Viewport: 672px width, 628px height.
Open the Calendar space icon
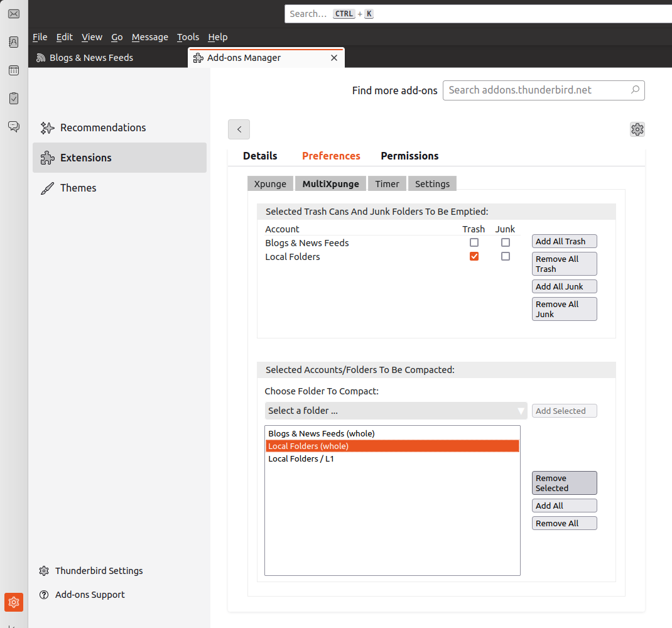(x=14, y=70)
